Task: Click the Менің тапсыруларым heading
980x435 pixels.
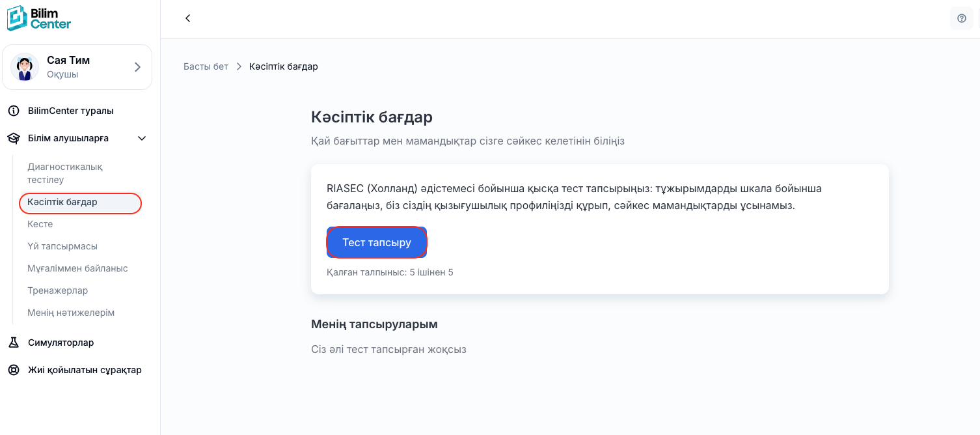Action: point(374,324)
